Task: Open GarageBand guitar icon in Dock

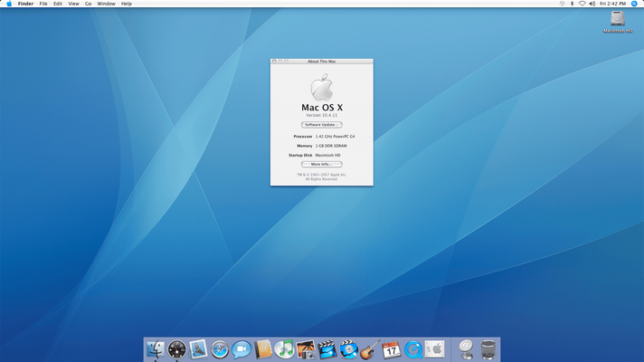Action: tap(369, 349)
